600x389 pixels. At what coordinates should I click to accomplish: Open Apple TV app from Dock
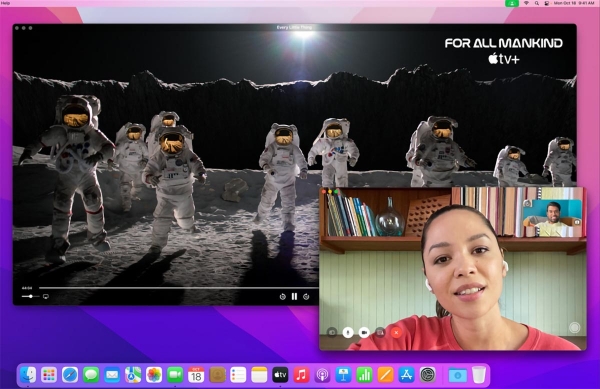point(280,375)
